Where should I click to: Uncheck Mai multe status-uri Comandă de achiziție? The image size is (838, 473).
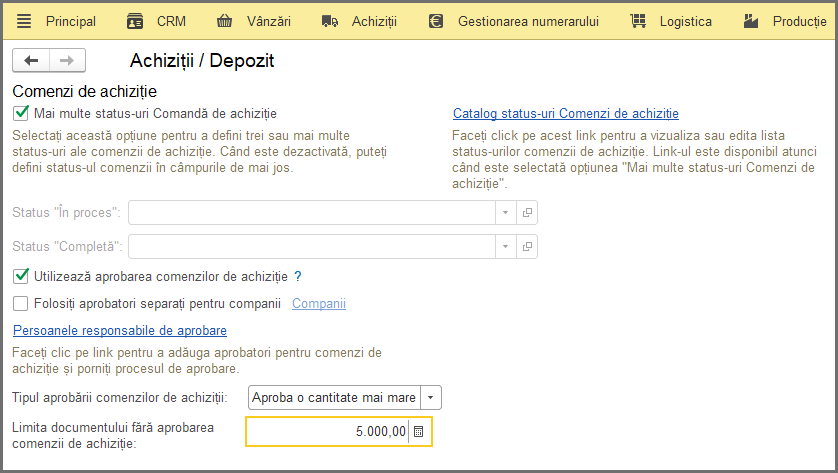coord(21,113)
